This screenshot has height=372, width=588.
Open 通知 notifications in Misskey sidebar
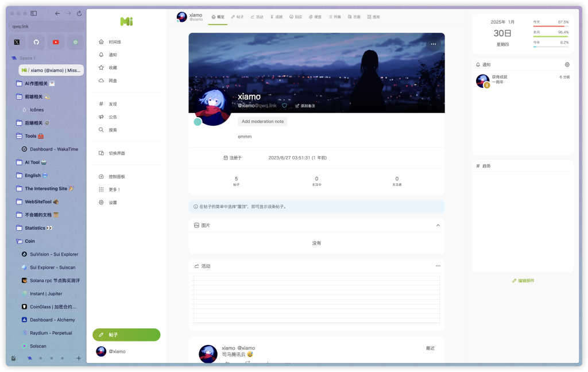tap(113, 55)
